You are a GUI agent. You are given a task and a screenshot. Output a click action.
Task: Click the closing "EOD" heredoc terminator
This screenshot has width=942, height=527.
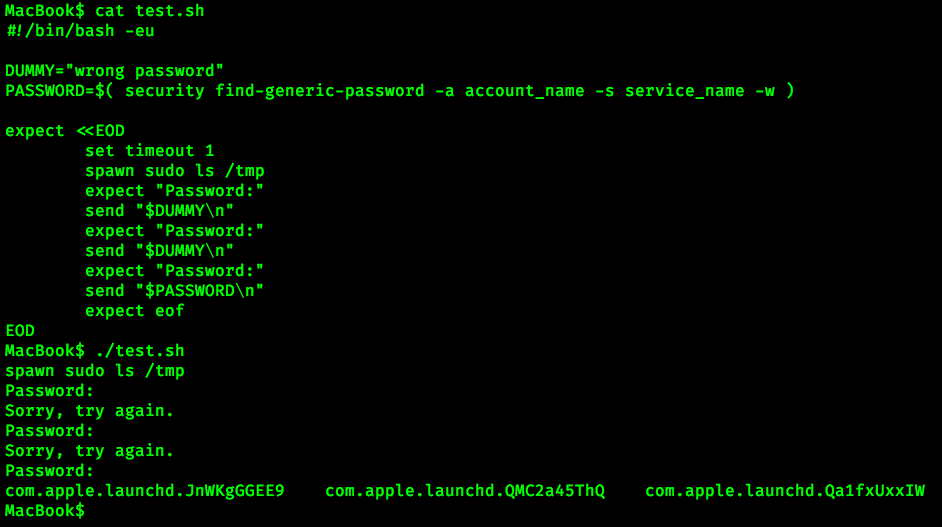click(20, 331)
